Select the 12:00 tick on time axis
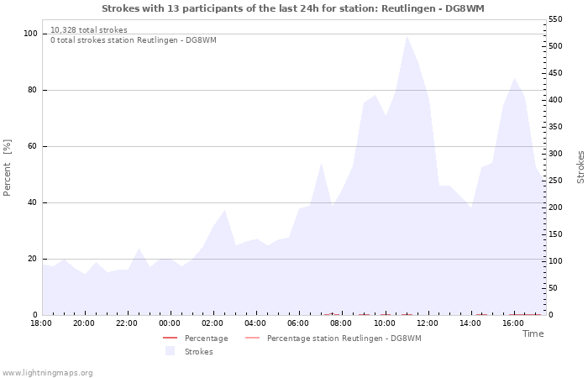The image size is (588, 378). [x=428, y=323]
